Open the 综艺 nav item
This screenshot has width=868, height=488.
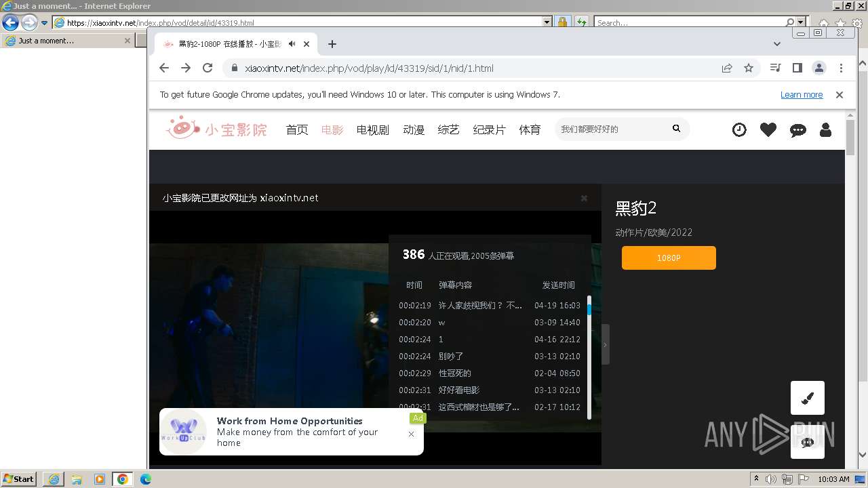pos(449,129)
